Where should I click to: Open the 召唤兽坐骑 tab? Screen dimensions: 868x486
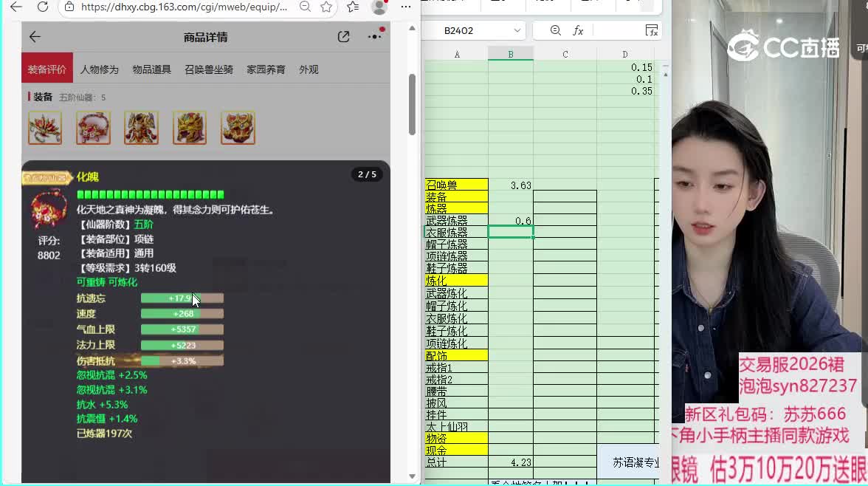pos(208,69)
